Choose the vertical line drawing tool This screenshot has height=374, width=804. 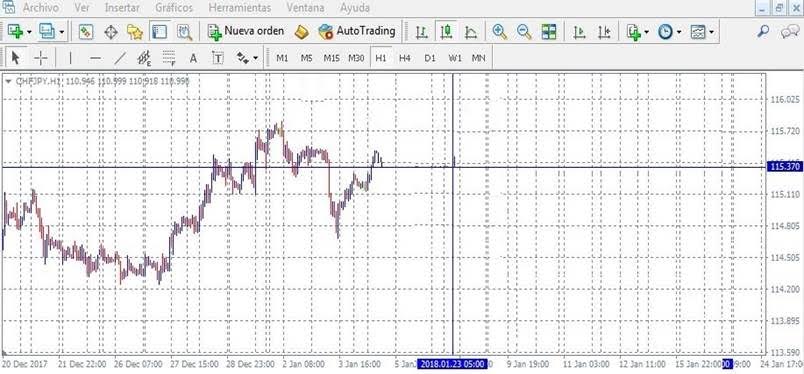tap(70, 58)
